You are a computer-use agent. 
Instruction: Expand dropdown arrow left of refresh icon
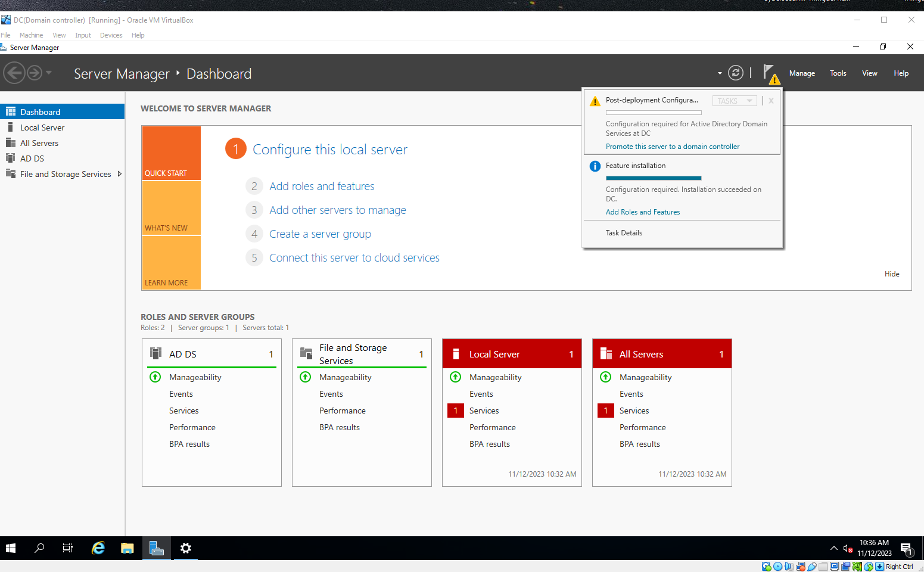point(720,73)
